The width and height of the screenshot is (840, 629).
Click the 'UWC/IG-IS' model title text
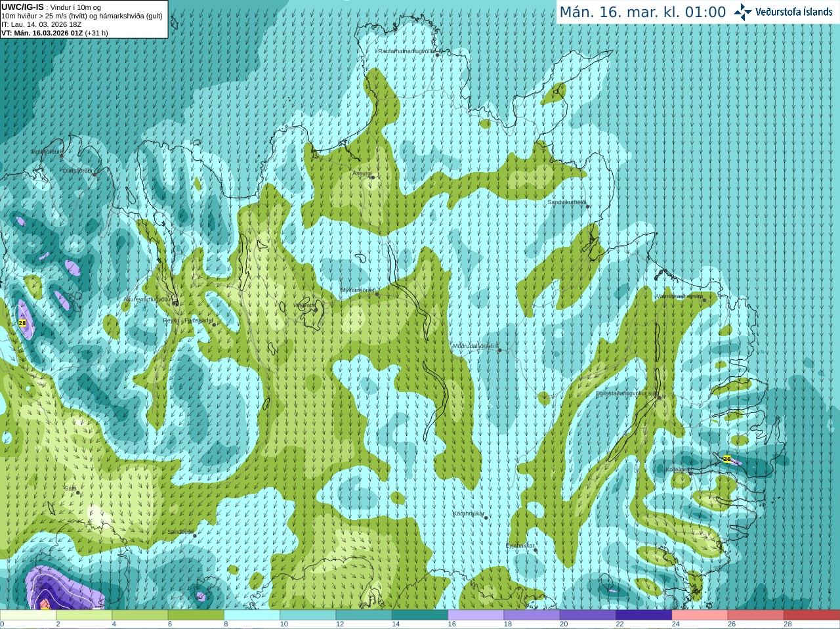pos(22,7)
